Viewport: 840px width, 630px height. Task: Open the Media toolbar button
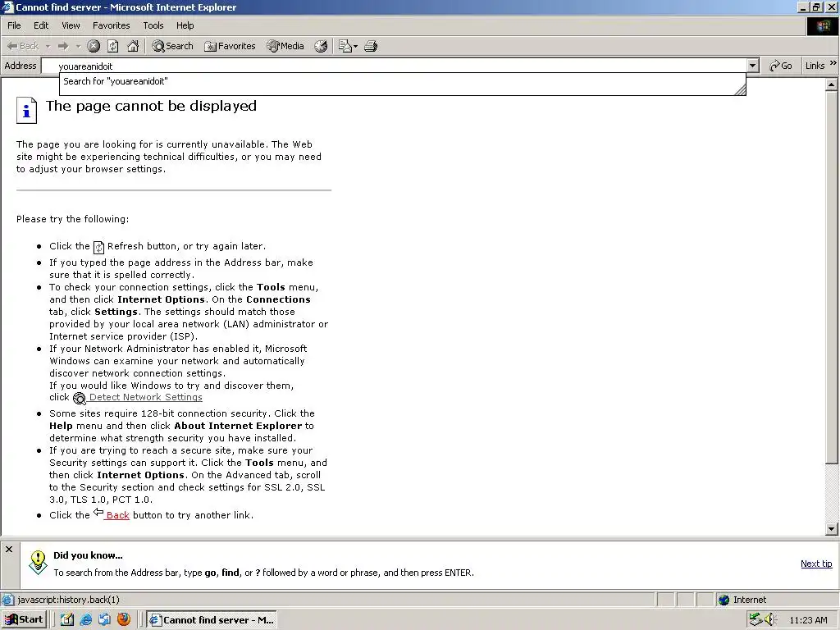[285, 46]
